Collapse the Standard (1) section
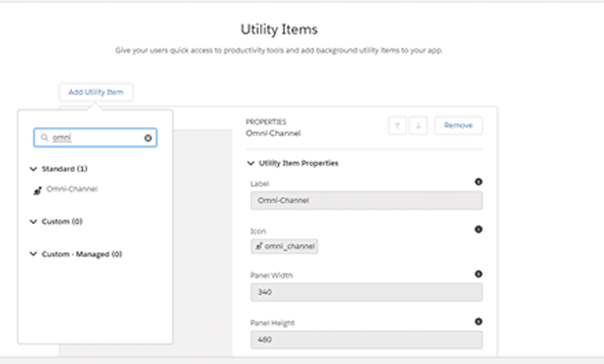 tap(33, 169)
